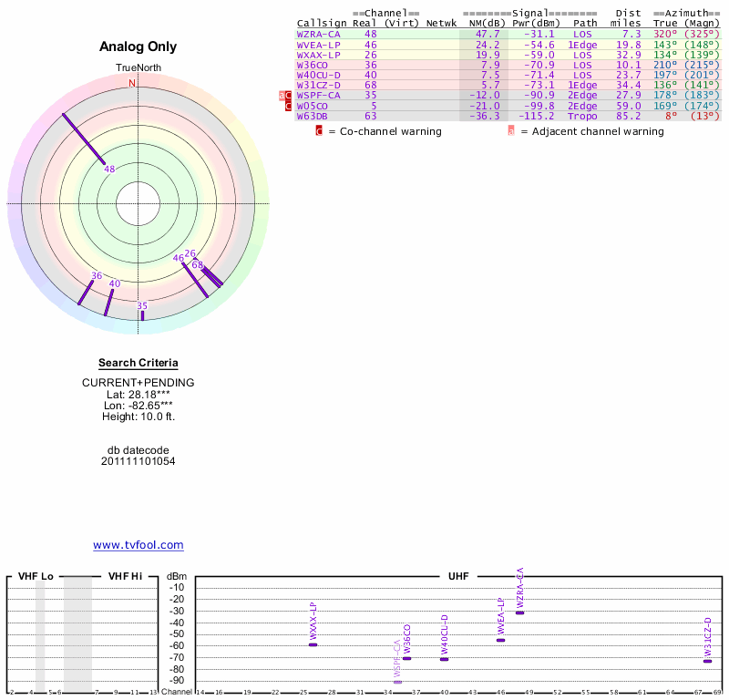
Task: Select the WZRA-CA signal bar in UHF spectrum
Action: pos(519,612)
